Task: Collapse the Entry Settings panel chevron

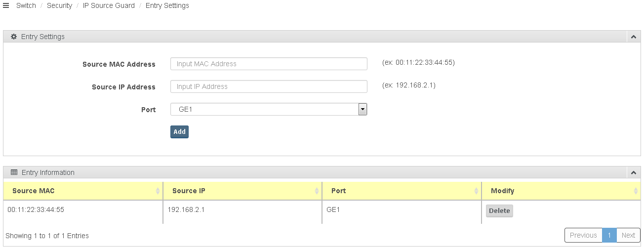Action: [x=633, y=37]
